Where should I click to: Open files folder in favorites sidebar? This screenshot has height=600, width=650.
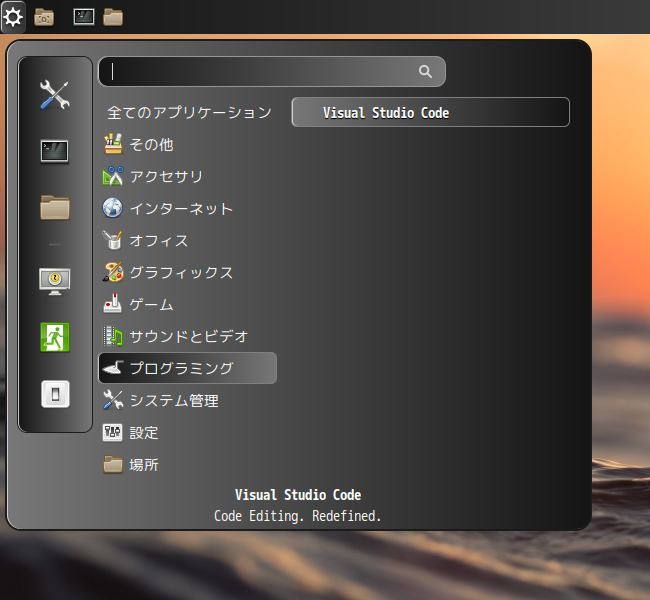(x=55, y=207)
